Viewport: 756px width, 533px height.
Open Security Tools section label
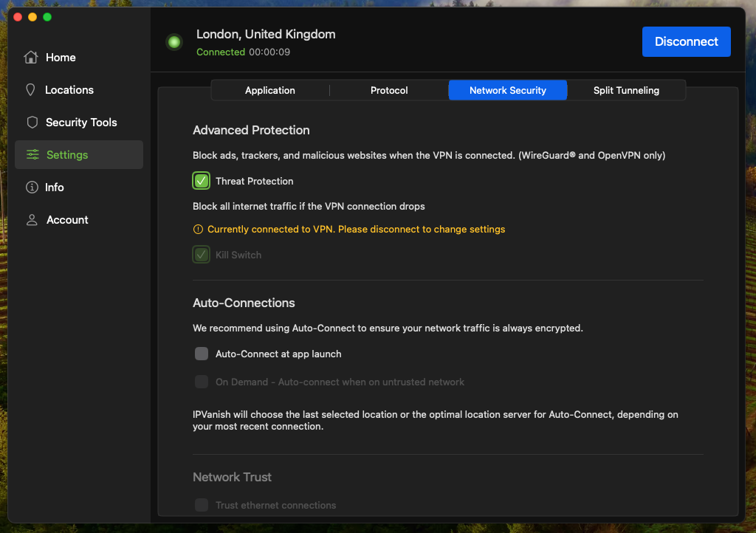tap(81, 123)
